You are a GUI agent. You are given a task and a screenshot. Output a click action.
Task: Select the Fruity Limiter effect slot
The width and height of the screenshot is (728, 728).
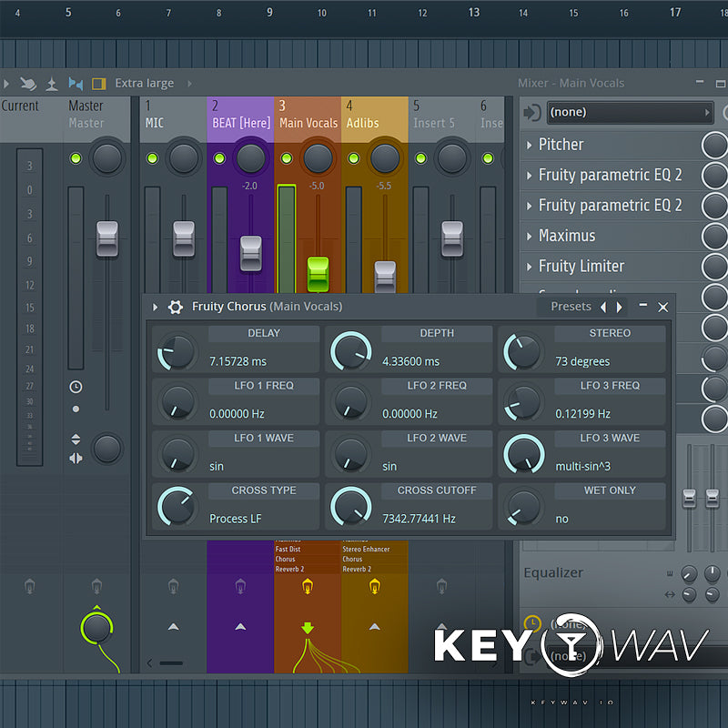(x=581, y=267)
